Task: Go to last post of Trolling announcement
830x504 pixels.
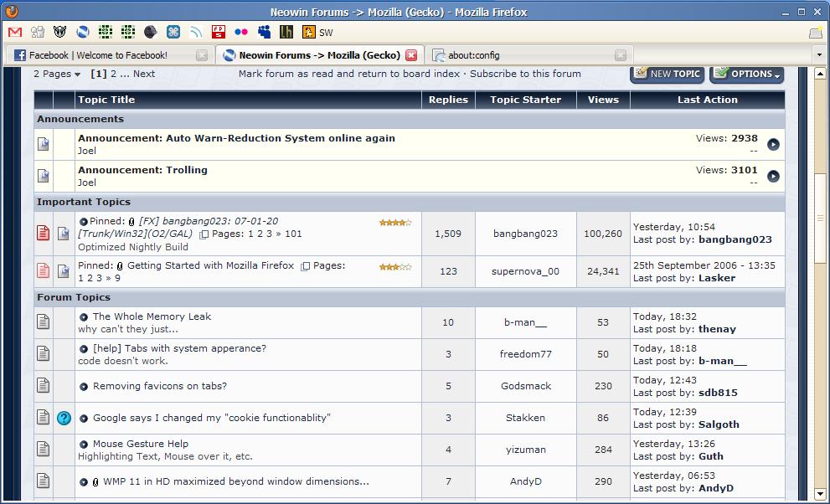Action: pyautogui.click(x=773, y=176)
